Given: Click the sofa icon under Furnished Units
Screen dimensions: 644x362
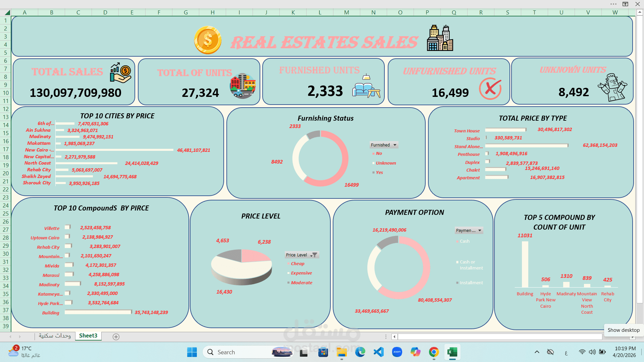Looking at the screenshot, I should [x=366, y=86].
